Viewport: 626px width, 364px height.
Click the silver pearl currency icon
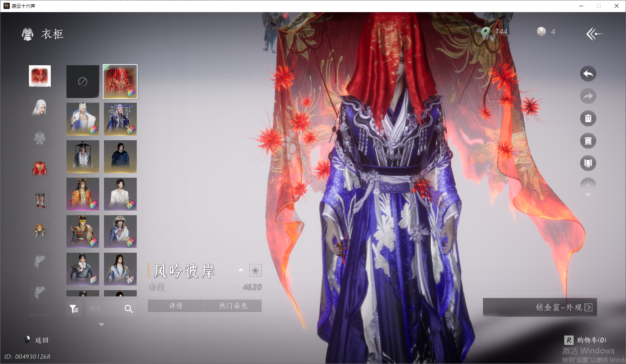point(541,31)
